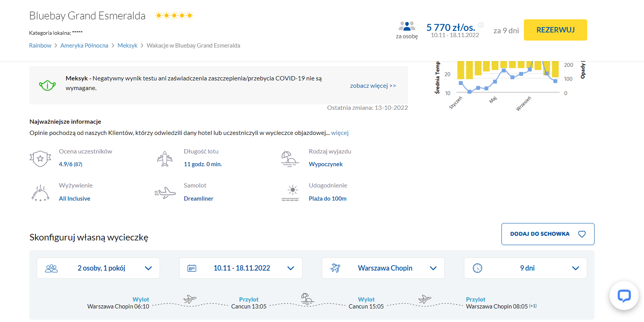Click the two-person 'za osobę' icon
The width and height of the screenshot is (644, 322).
pyautogui.click(x=407, y=26)
